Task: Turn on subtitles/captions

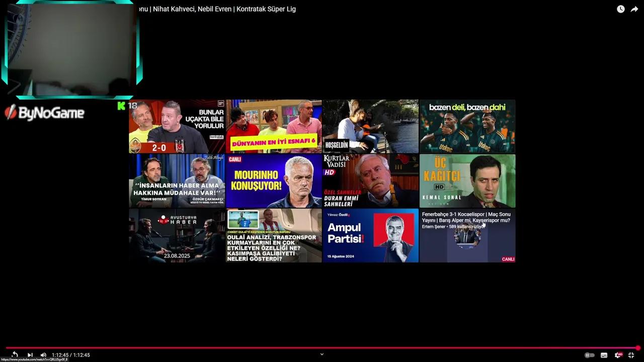Action: coord(604,355)
